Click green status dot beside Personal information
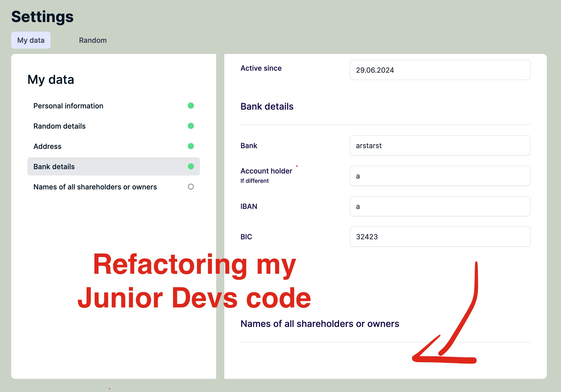The width and height of the screenshot is (561, 392). (x=191, y=106)
